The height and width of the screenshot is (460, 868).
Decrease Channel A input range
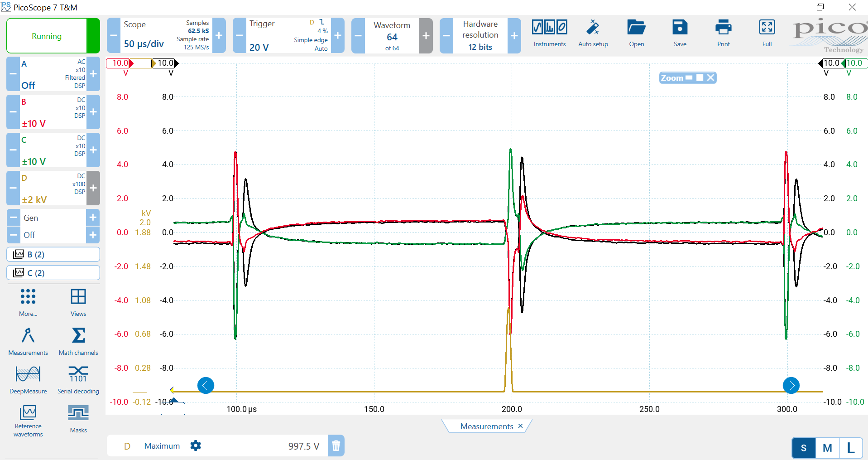(x=13, y=74)
